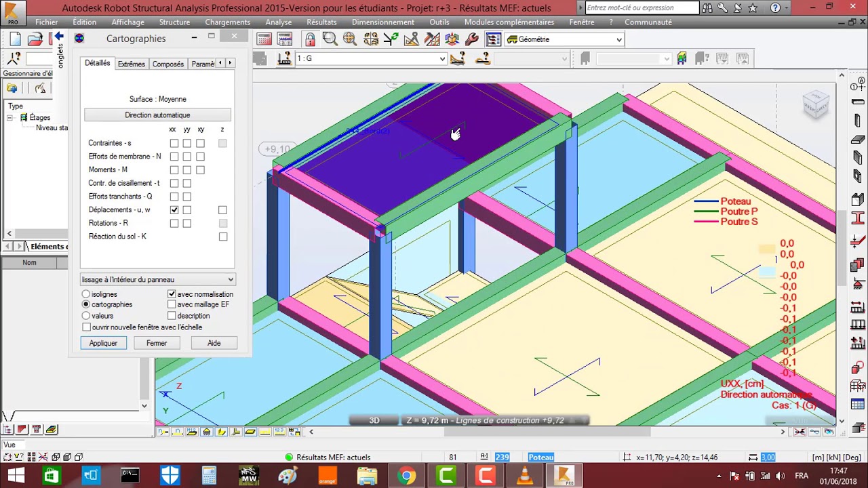This screenshot has width=868, height=488.
Task: Click the Aide button
Action: (x=214, y=343)
